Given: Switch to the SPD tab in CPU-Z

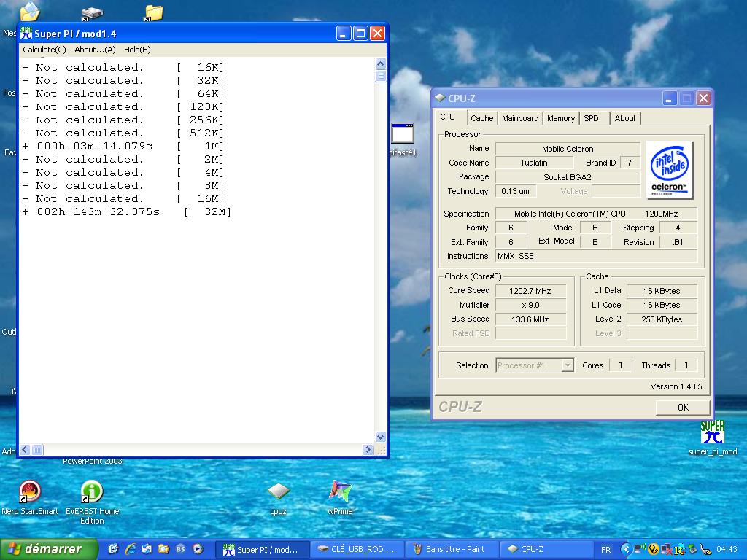Looking at the screenshot, I should [x=591, y=118].
